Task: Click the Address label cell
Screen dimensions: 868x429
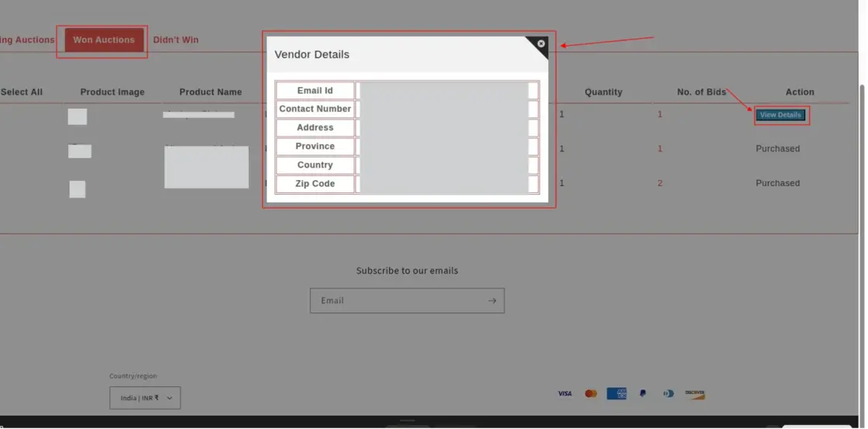Action: tap(315, 127)
